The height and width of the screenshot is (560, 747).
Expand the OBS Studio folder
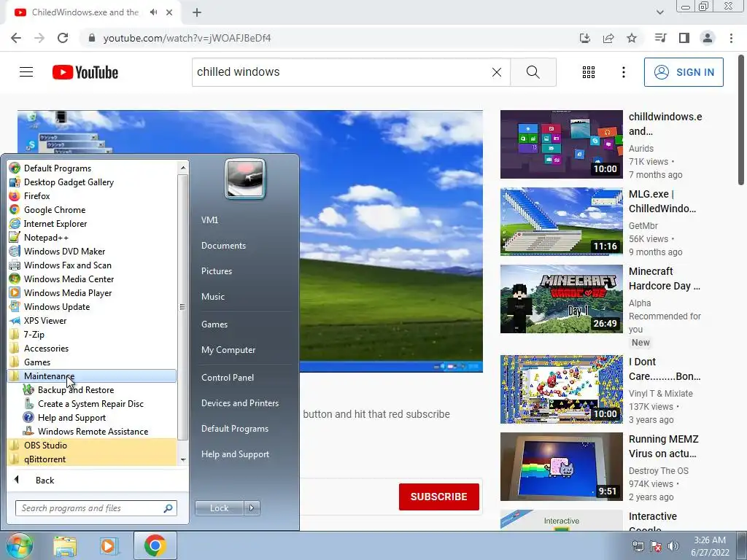[x=92, y=446]
